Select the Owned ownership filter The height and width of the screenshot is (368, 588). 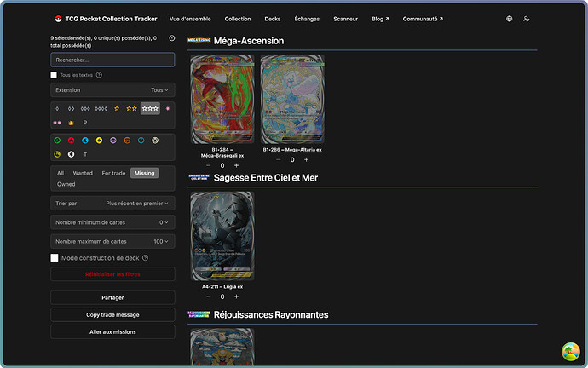pyautogui.click(x=66, y=184)
